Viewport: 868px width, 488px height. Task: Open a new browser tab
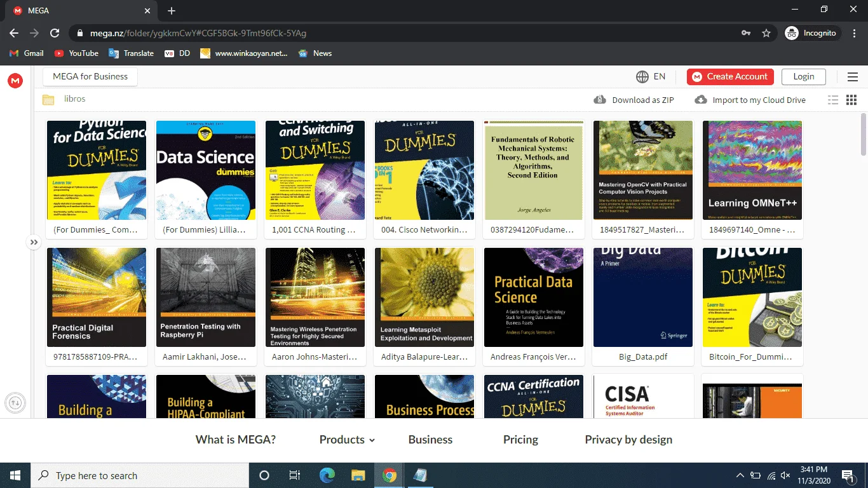pyautogui.click(x=172, y=11)
